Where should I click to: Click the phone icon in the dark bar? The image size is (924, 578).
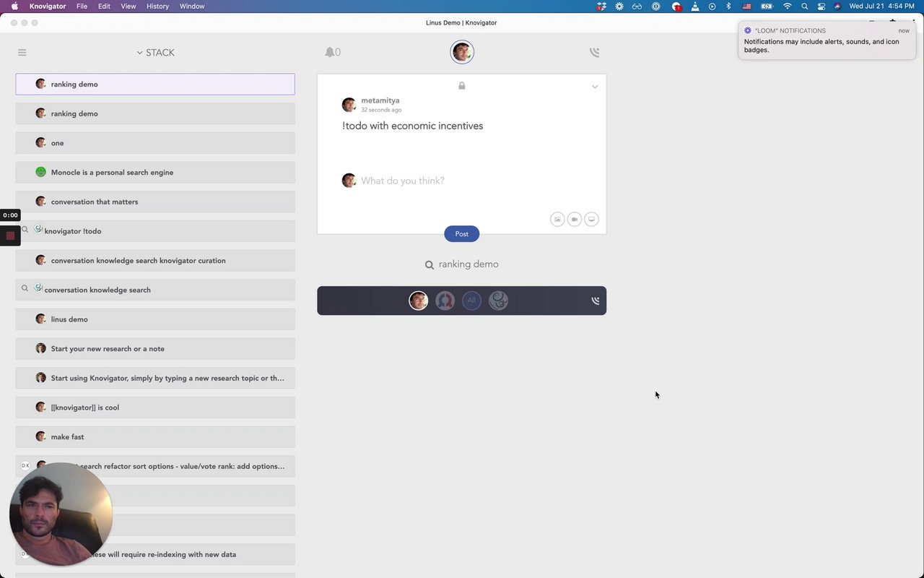point(596,301)
